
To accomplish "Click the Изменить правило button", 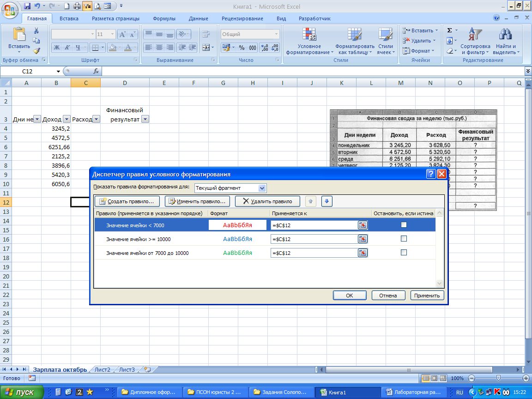I will tap(198, 201).
